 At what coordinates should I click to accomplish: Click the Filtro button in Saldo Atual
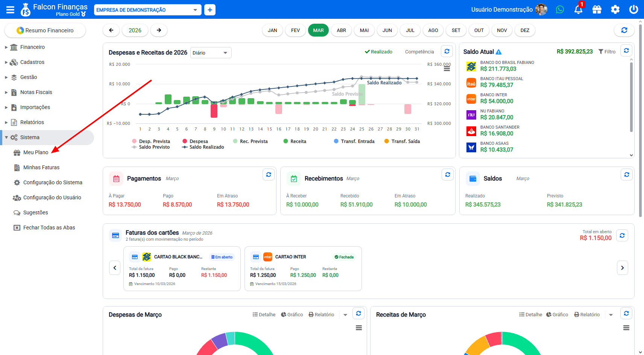[607, 52]
